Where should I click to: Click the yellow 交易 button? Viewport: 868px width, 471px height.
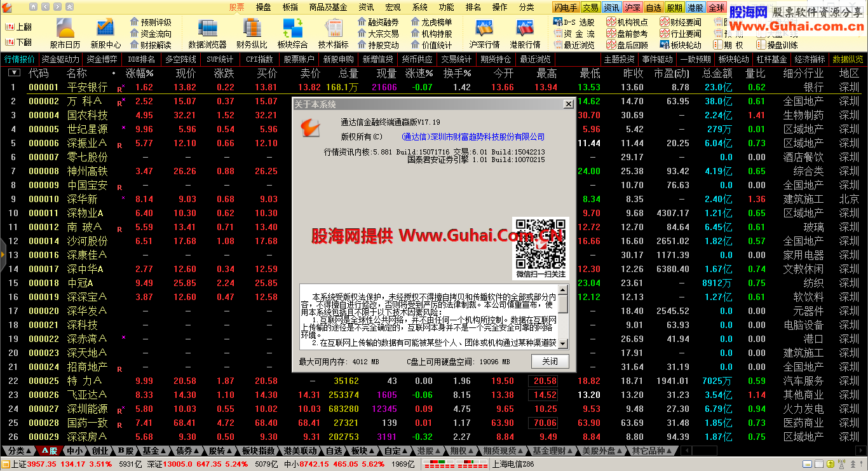591,8
